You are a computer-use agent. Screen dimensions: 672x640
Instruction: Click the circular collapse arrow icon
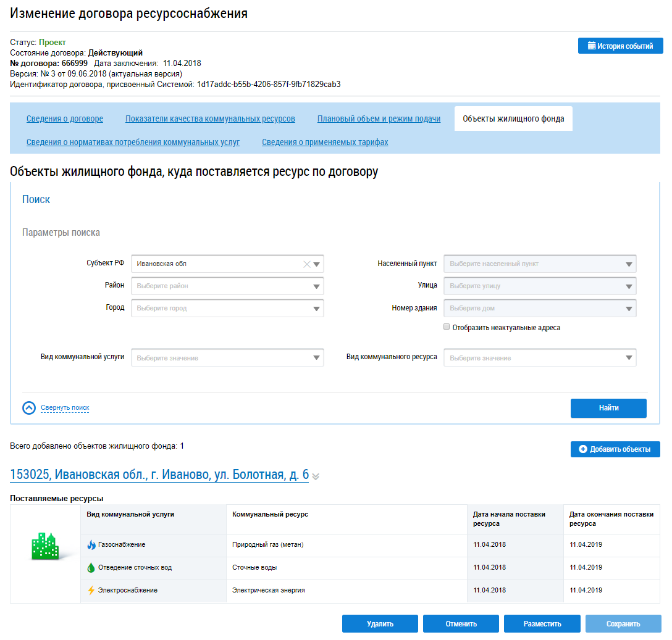(x=29, y=408)
